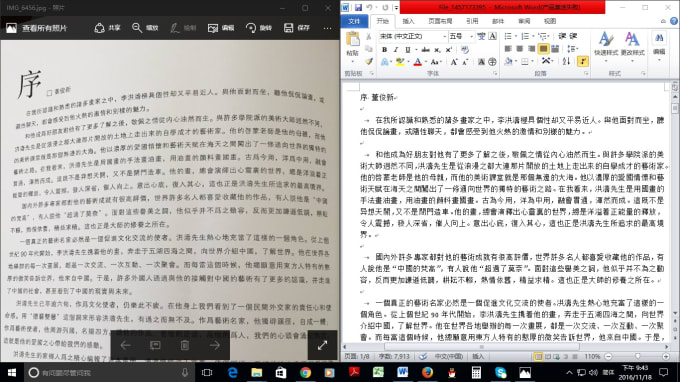Click the Change Styles button
The height and width of the screenshot is (382, 680).
632,46
